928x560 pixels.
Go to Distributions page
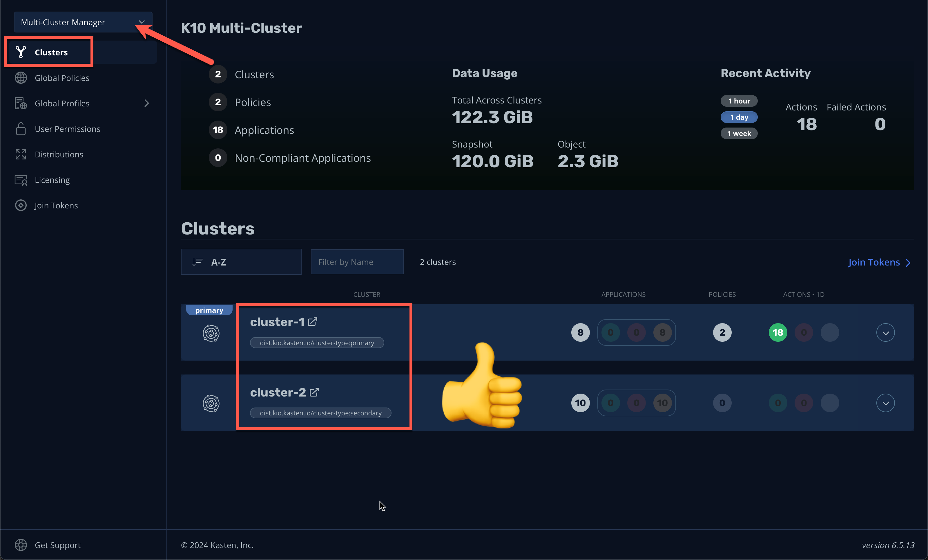(59, 154)
